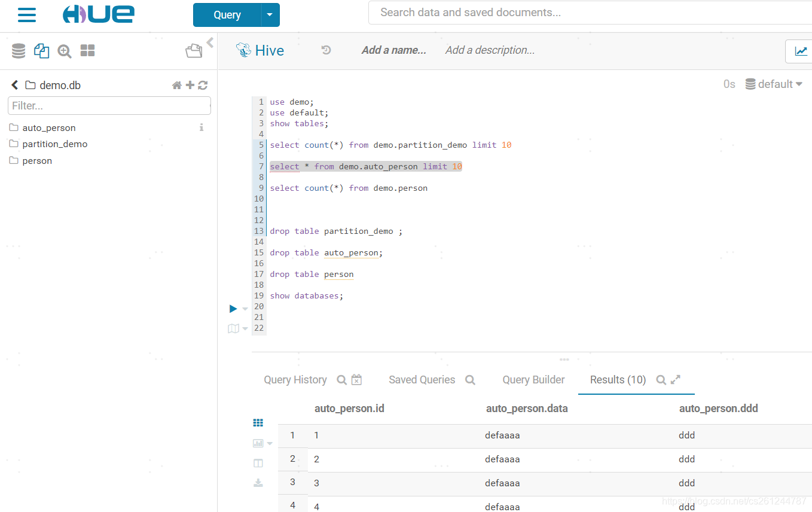Click Add a name field

394,50
